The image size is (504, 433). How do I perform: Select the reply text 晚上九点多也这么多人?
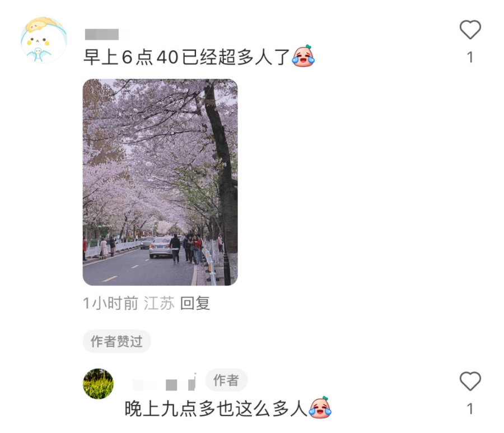pyautogui.click(x=216, y=408)
